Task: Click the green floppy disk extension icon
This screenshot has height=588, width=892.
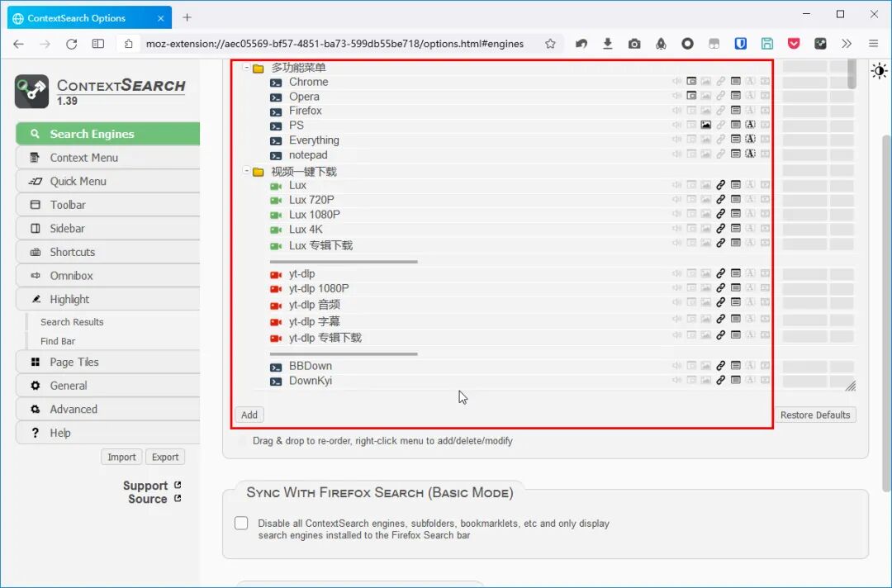Action: (x=766, y=44)
